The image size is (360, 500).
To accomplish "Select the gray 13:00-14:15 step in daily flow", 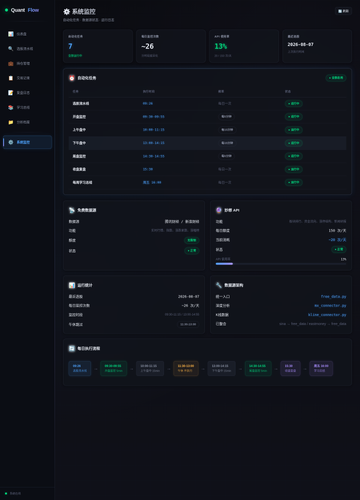I will pyautogui.click(x=221, y=368).
